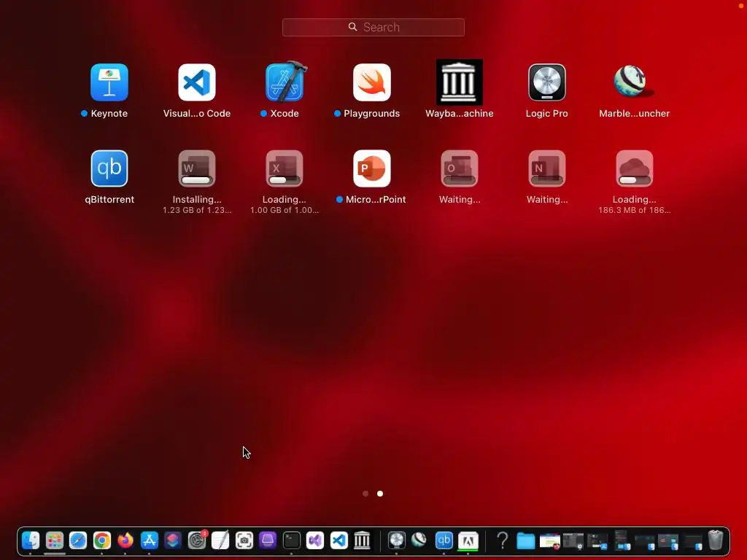Restore first minimized window next to Dock folder
The width and height of the screenshot is (747, 560).
tap(550, 541)
